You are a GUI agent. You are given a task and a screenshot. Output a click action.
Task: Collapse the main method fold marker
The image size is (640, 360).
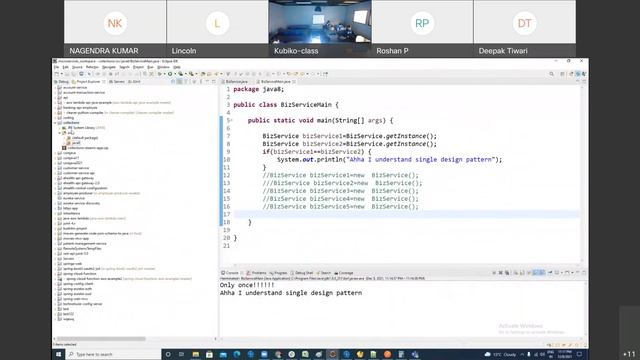point(231,120)
